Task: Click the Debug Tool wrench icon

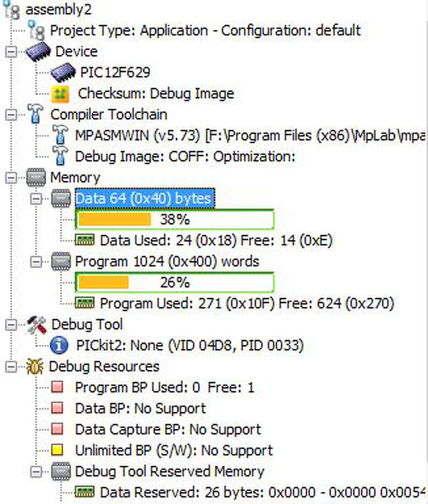Action: point(37,325)
